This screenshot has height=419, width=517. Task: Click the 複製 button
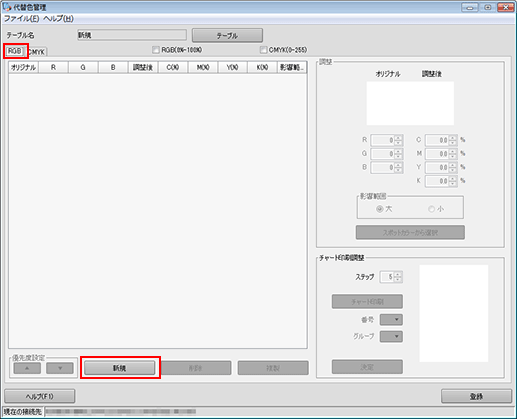[273, 368]
